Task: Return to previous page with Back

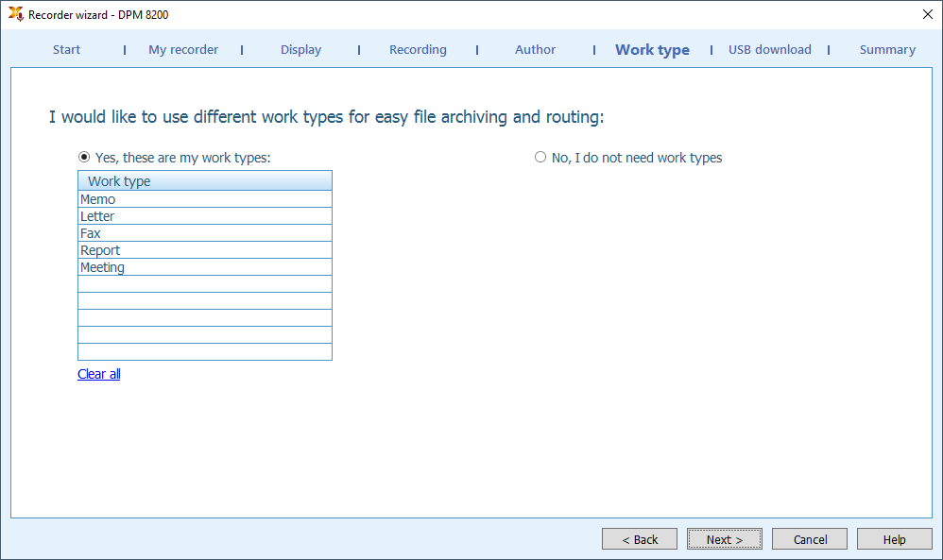Action: coord(640,539)
